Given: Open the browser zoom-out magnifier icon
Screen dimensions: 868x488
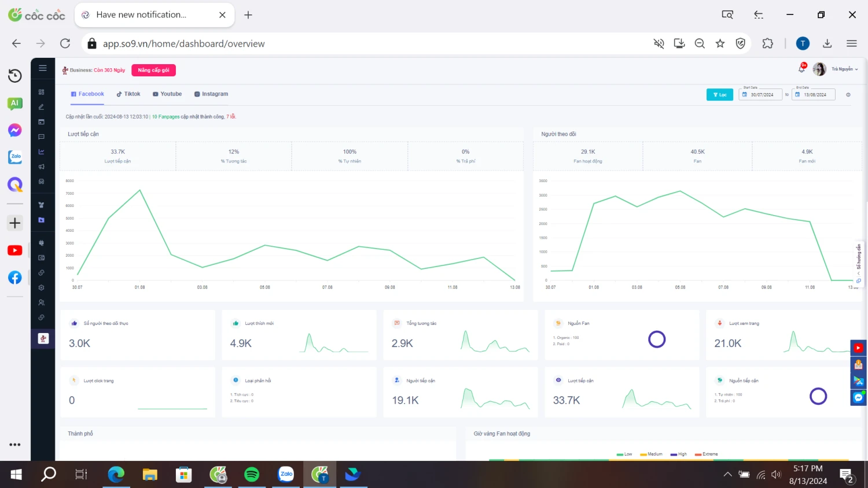Looking at the screenshot, I should click(x=700, y=43).
